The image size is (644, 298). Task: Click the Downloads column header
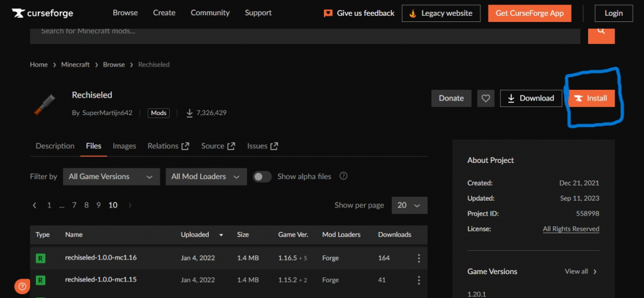coord(394,235)
